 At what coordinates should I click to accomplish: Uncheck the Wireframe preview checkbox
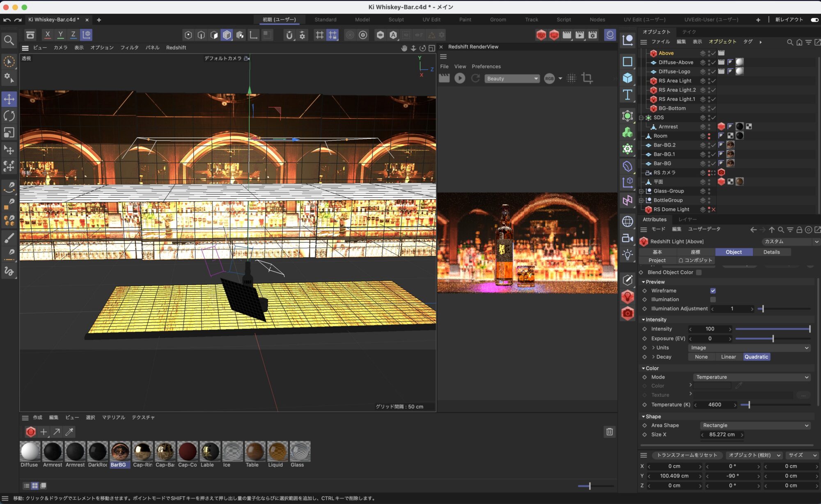713,291
